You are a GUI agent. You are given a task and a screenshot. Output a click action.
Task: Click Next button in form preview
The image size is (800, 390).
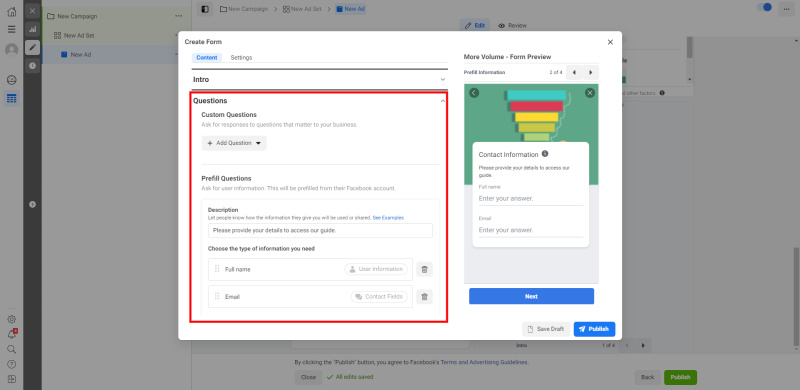coord(531,296)
